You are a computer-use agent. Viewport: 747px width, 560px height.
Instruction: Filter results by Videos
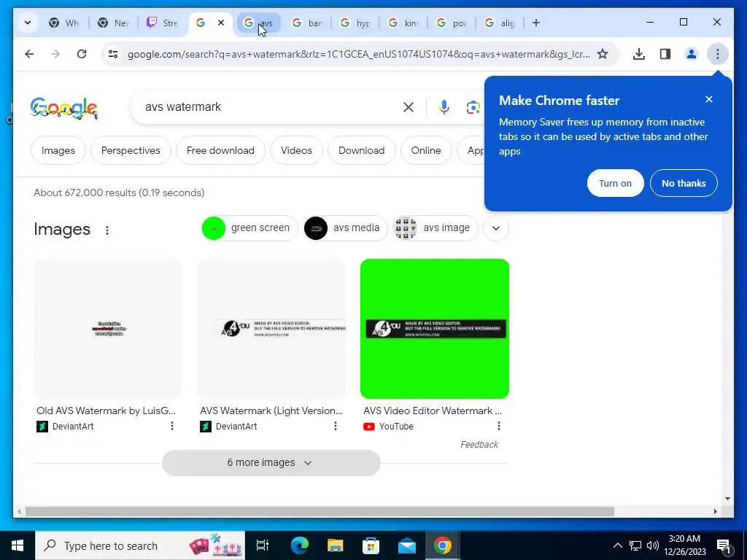click(296, 150)
